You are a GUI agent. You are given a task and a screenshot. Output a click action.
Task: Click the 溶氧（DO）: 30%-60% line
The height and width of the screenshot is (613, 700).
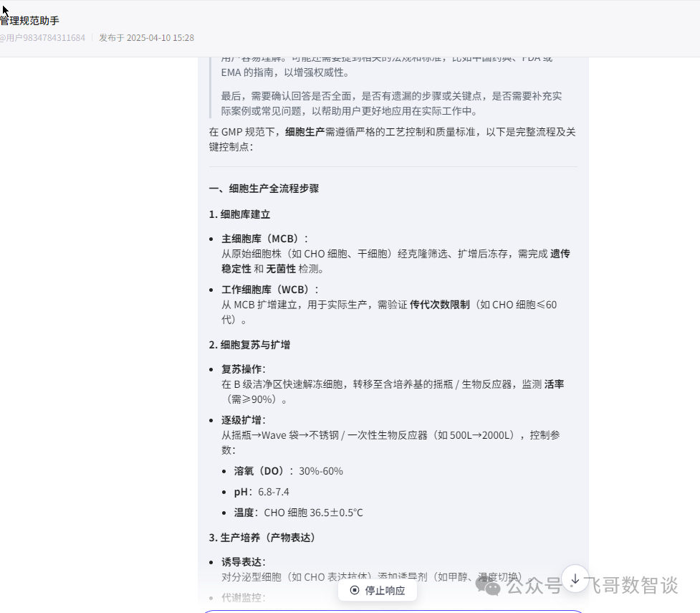pyautogui.click(x=289, y=471)
